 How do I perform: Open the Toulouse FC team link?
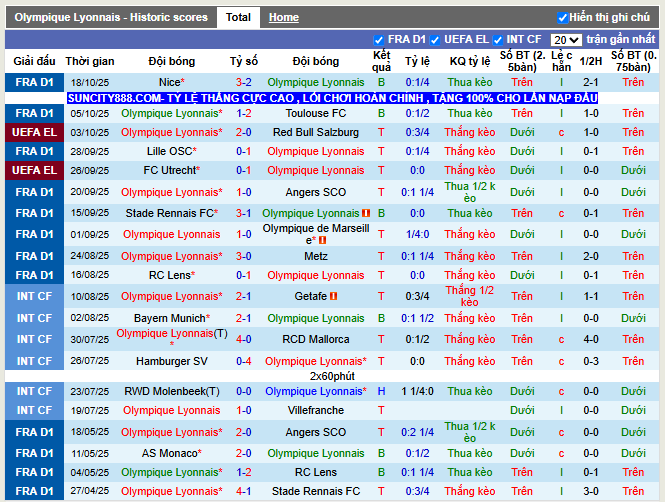316,114
